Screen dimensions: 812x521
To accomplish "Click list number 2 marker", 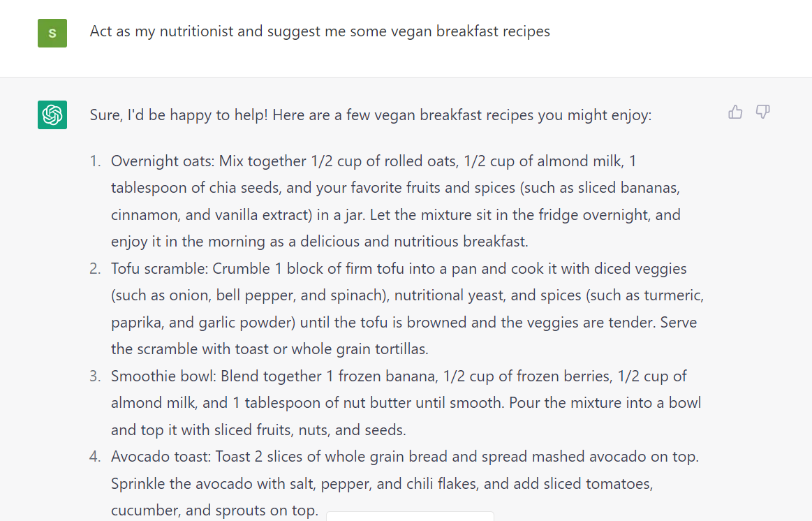I will click(95, 269).
